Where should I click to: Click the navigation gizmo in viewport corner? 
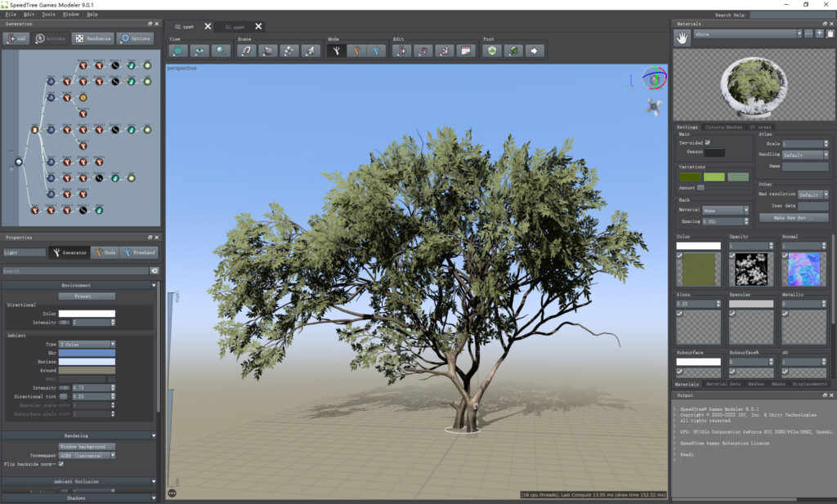pos(654,79)
